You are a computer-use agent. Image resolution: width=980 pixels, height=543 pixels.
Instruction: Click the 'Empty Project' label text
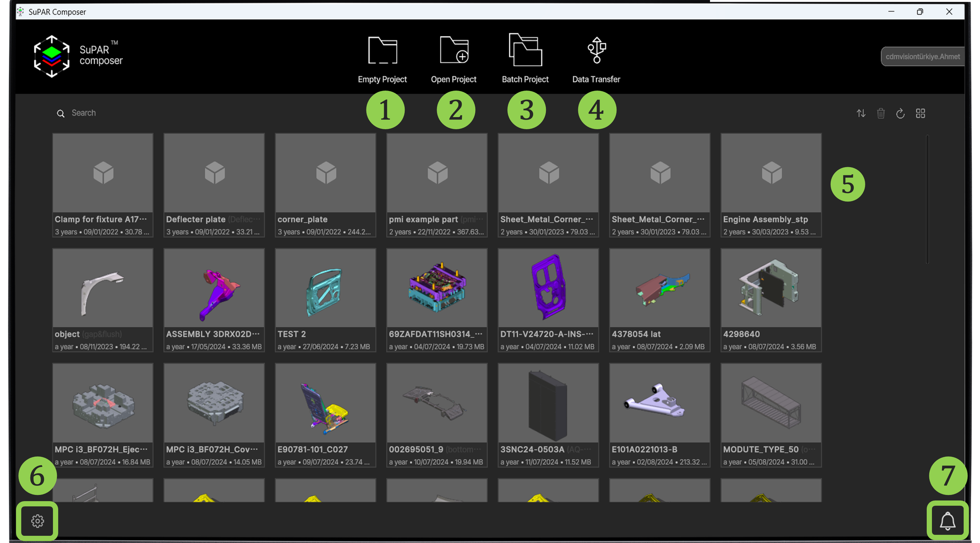[x=382, y=79]
